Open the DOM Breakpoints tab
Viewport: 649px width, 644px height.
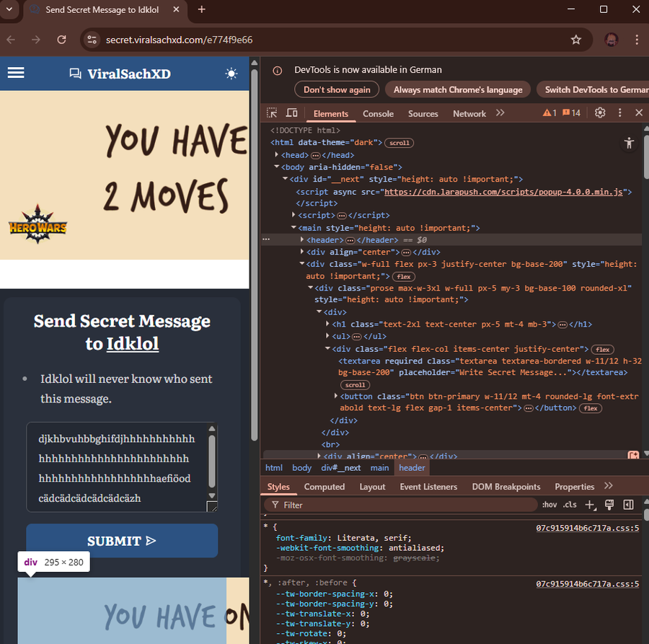(505, 487)
